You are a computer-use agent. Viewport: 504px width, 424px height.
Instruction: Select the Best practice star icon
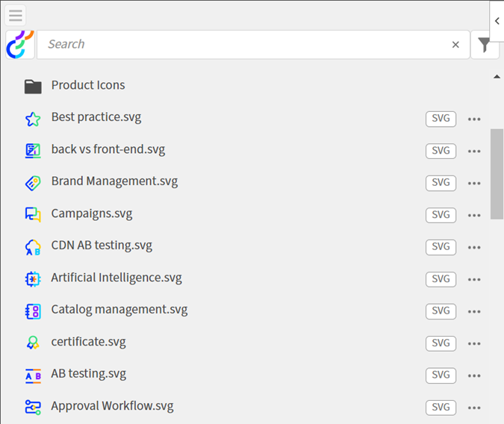(33, 119)
